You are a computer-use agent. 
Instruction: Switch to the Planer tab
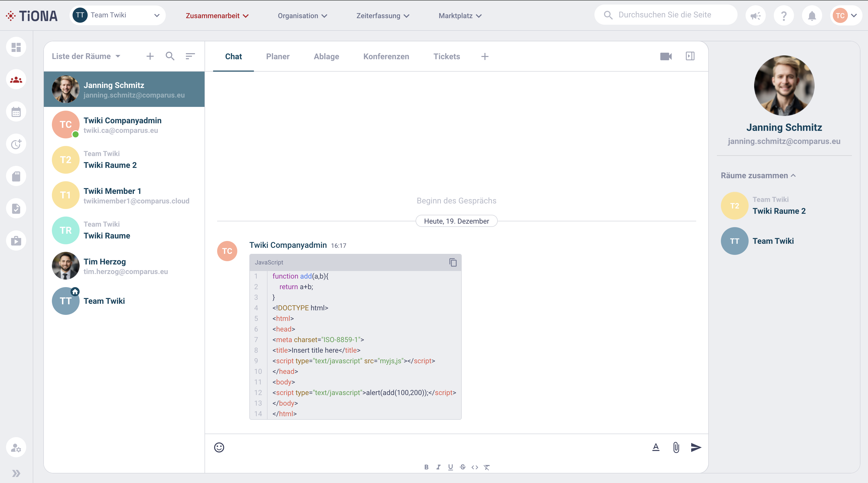click(x=278, y=56)
